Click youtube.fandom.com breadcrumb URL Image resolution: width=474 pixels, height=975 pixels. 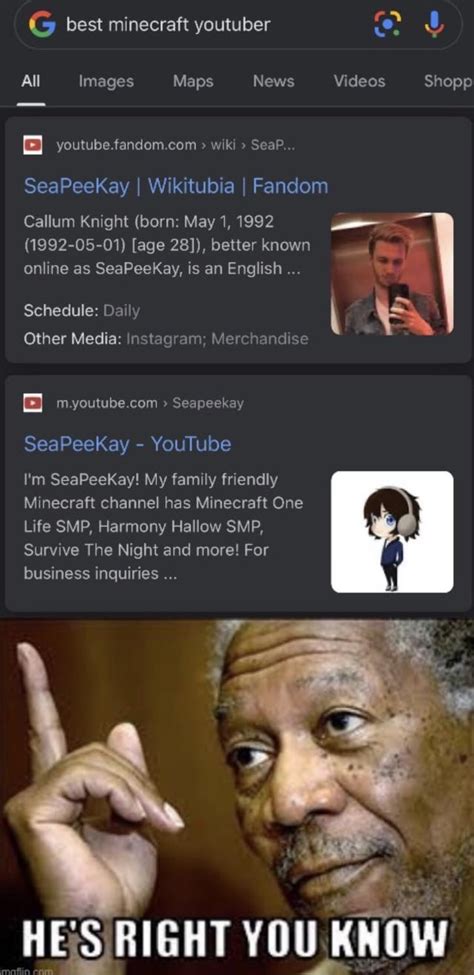coord(175,146)
